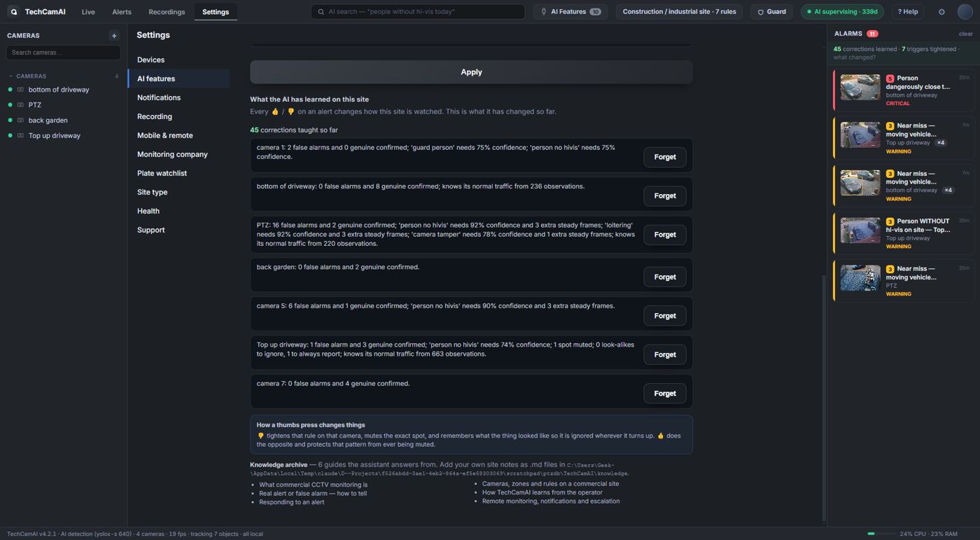Open the AI Features button in top bar
980x540 pixels.
(x=570, y=12)
